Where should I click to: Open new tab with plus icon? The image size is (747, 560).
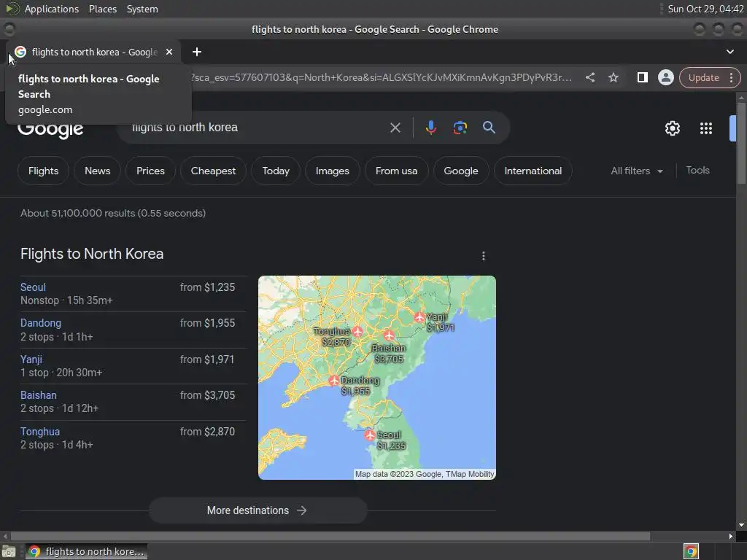coord(197,52)
